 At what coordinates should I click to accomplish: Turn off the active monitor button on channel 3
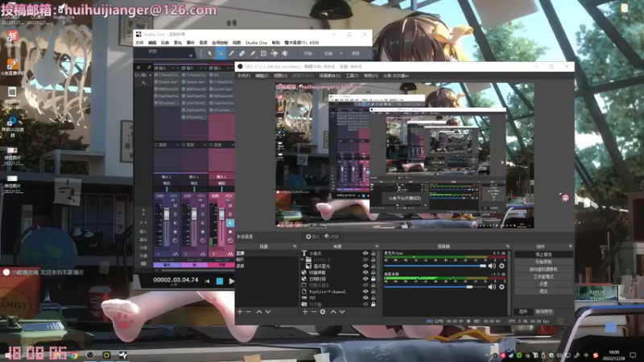[x=230, y=223]
